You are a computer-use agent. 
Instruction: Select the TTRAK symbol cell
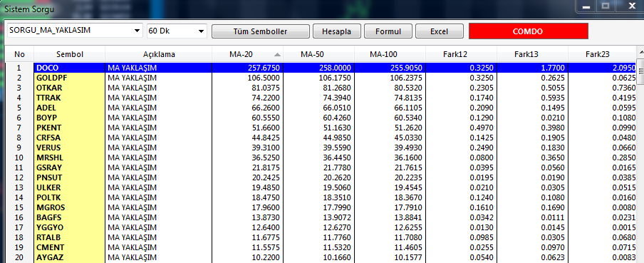point(69,98)
